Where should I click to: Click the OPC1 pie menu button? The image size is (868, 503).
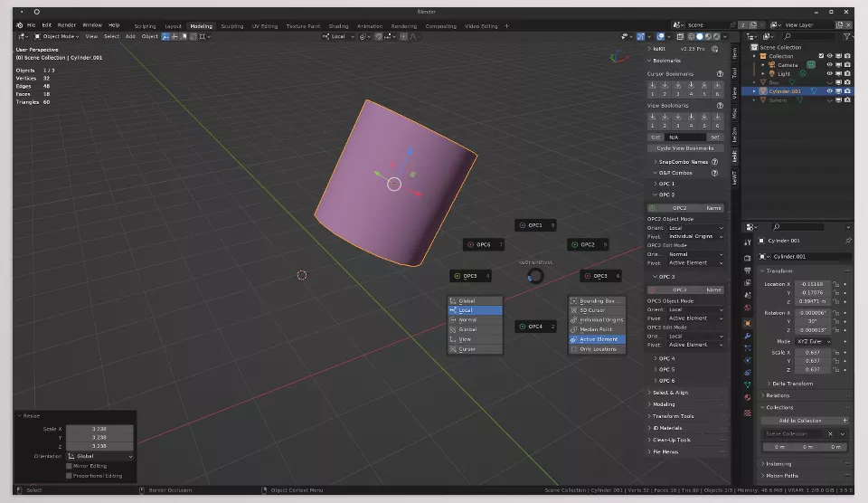536,225
